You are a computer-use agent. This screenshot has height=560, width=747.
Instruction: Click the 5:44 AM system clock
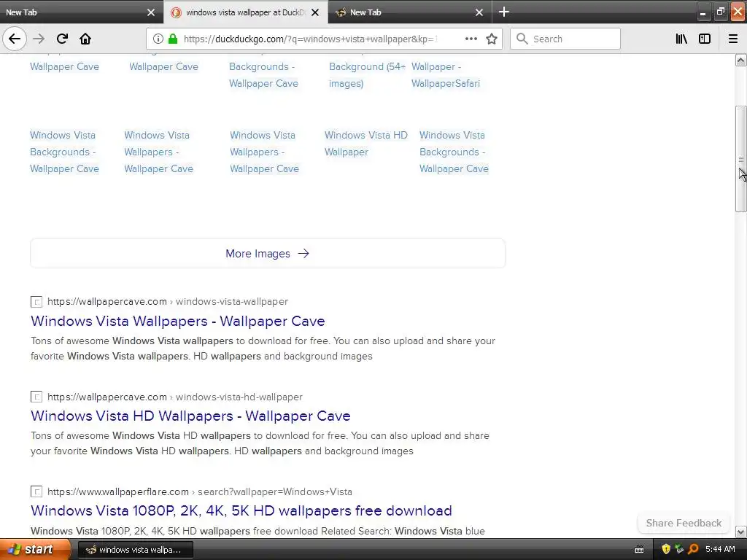pyautogui.click(x=720, y=549)
